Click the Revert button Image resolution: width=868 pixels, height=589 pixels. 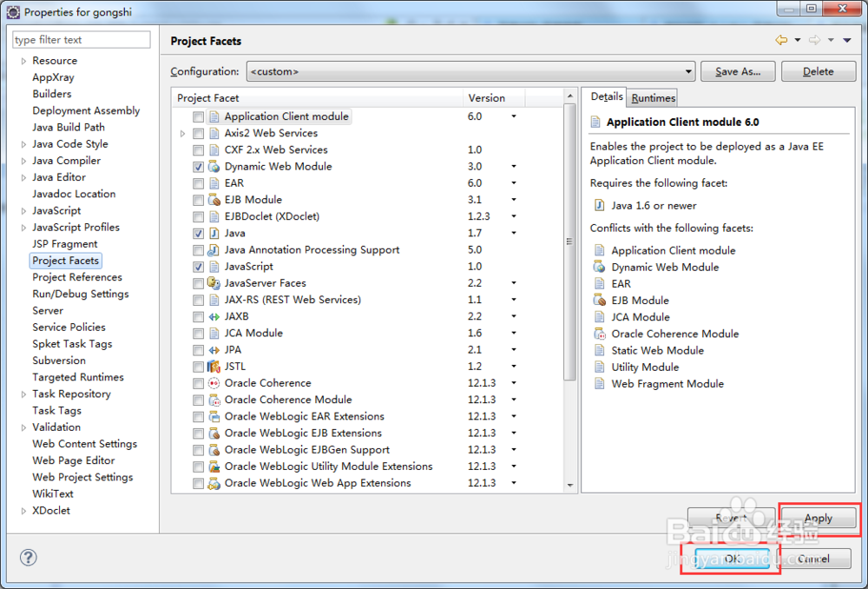tap(731, 519)
